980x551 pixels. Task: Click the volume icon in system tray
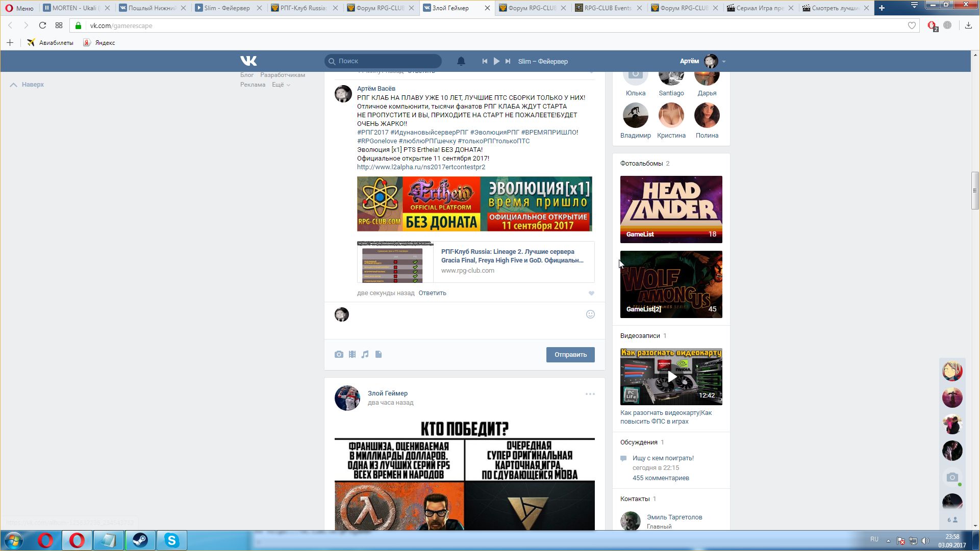coord(925,541)
